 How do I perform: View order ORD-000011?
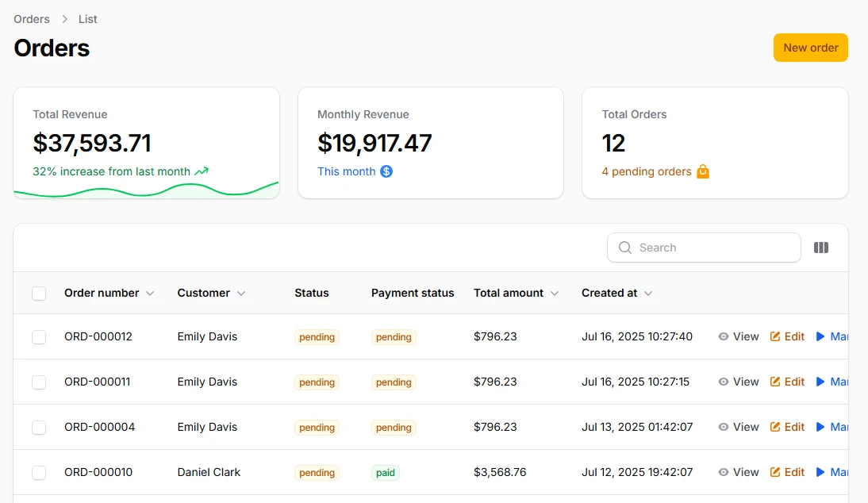click(739, 382)
